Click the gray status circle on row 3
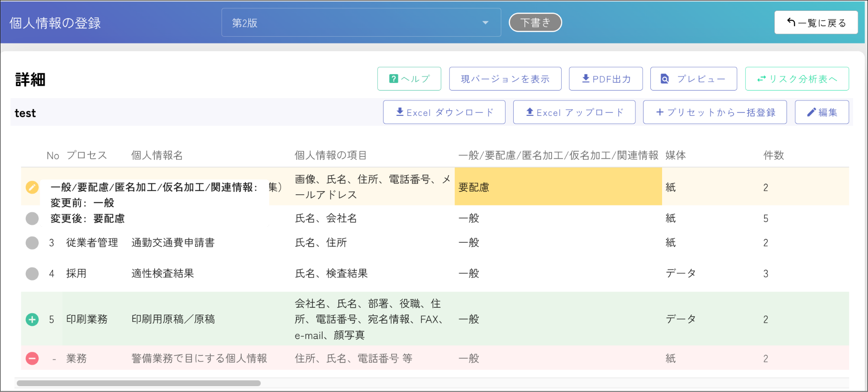Screen dimensions: 868x392 click(32, 243)
